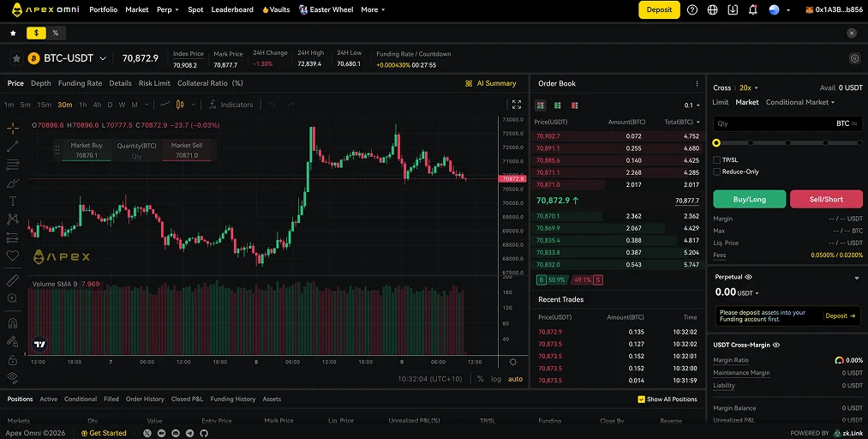This screenshot has height=439, width=868.
Task: Click the candlestick chart type icon
Action: click(x=180, y=105)
